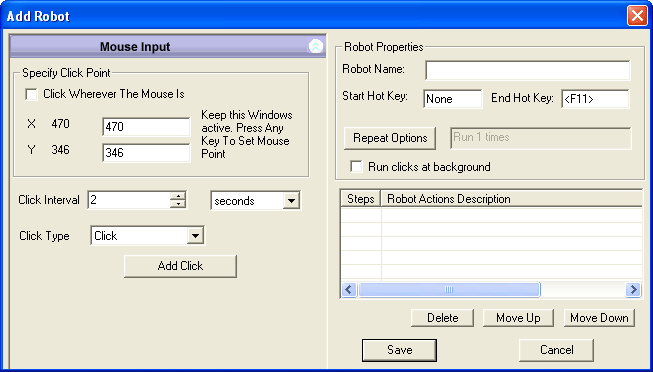This screenshot has height=372, width=653.
Task: Collapse the Mouse Input panel chevron
Action: (315, 47)
